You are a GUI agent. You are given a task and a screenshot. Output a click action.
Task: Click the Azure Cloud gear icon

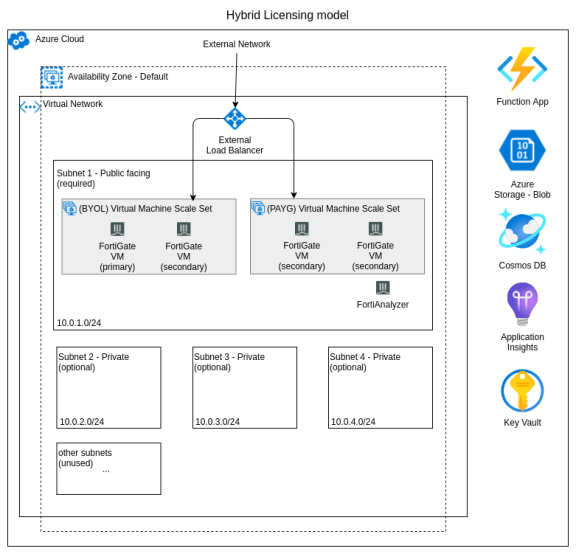19,40
